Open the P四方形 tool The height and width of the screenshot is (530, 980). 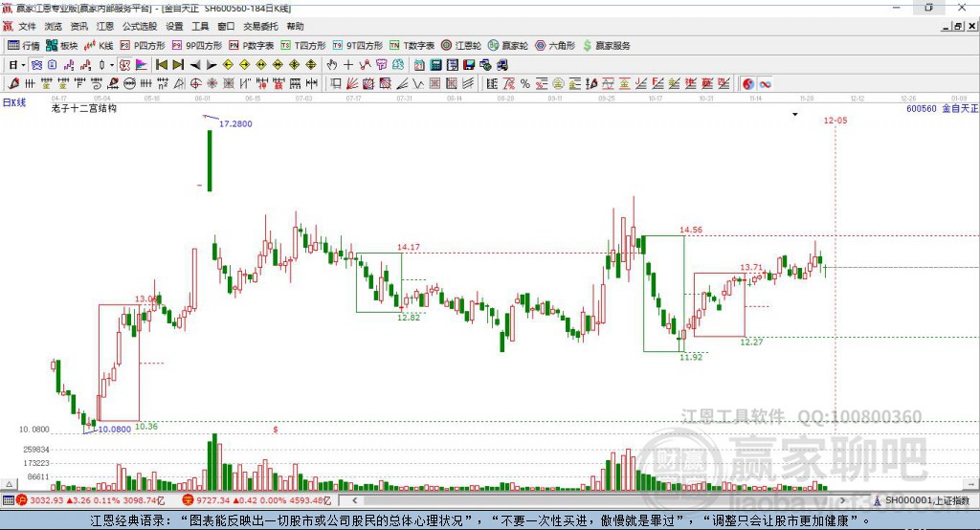click(x=143, y=46)
